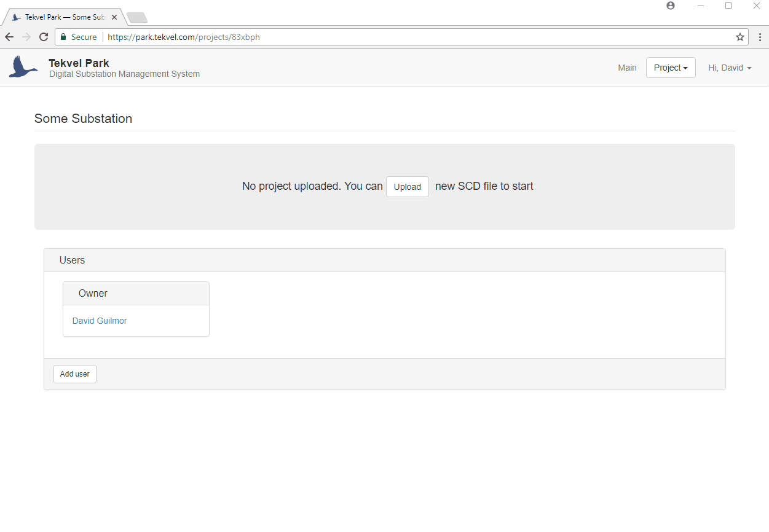The image size is (769, 532).
Task: Open the David Guilmor user link
Action: click(x=100, y=321)
